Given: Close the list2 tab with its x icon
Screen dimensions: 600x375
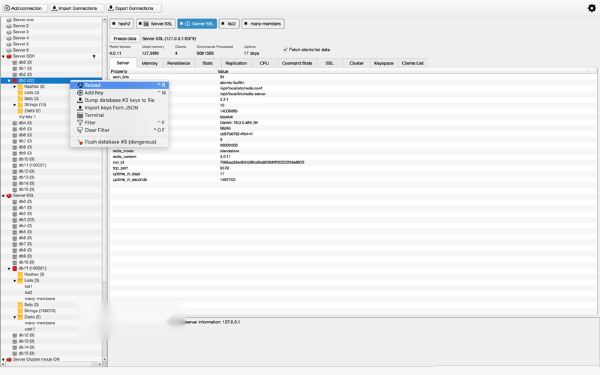Looking at the screenshot, I should (x=223, y=24).
